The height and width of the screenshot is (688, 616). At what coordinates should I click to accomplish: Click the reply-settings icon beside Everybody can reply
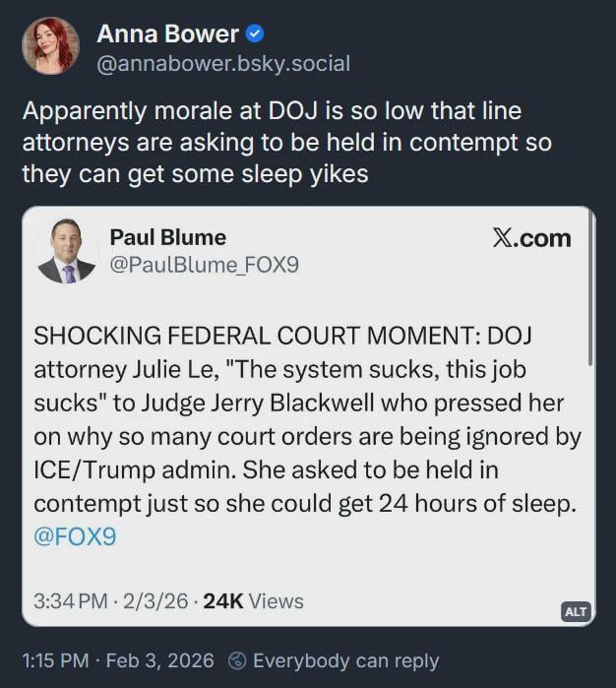237,660
